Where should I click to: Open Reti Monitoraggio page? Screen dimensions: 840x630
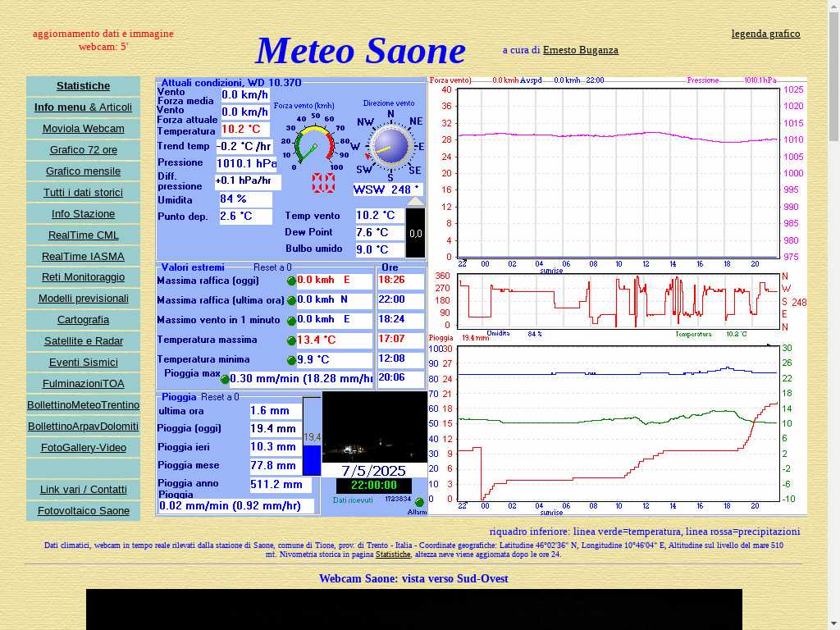click(83, 277)
